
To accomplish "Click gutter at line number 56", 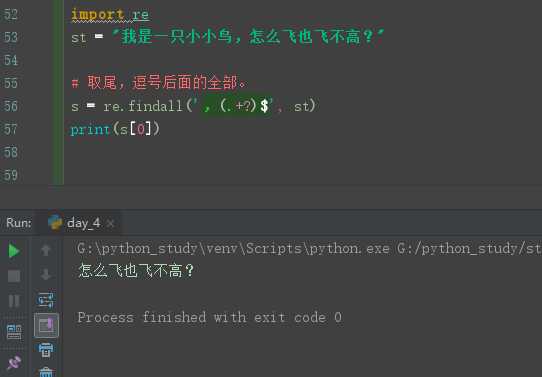I will pos(11,106).
